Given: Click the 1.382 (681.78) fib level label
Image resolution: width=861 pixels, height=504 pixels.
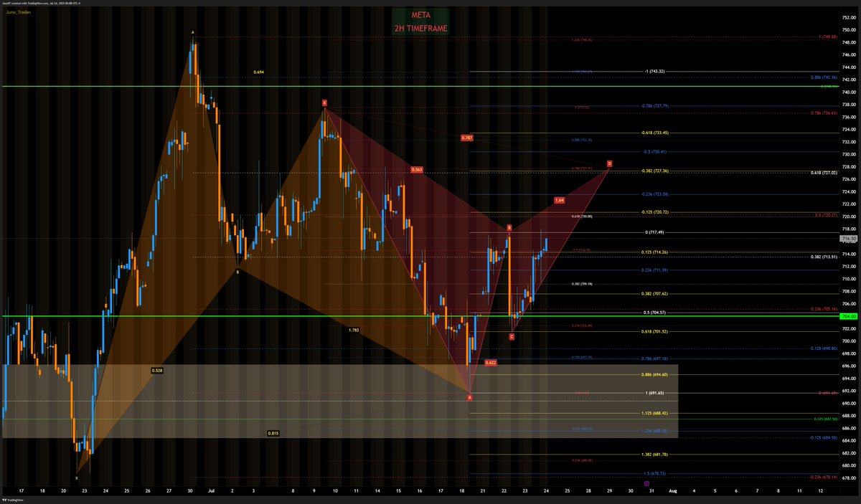Looking at the screenshot, I should [x=656, y=454].
